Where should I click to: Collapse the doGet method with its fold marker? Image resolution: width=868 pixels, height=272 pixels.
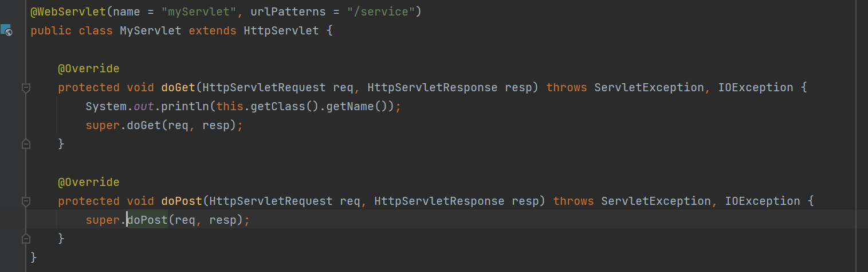[25, 88]
